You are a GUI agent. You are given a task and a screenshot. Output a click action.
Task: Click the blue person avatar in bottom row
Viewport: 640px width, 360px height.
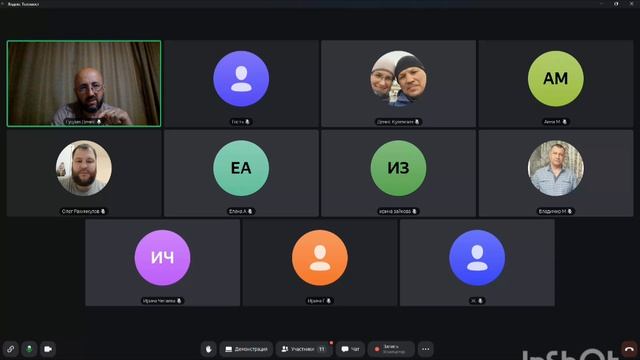coord(477,258)
